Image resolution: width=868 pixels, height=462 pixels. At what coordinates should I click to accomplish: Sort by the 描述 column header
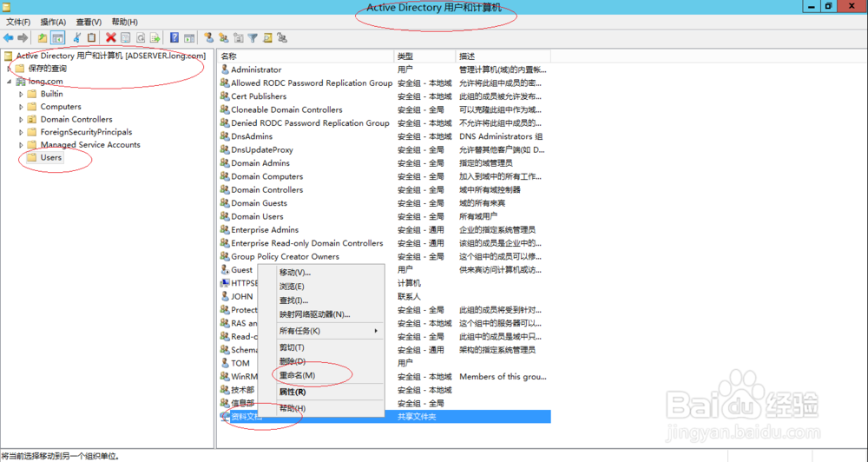[x=503, y=56]
